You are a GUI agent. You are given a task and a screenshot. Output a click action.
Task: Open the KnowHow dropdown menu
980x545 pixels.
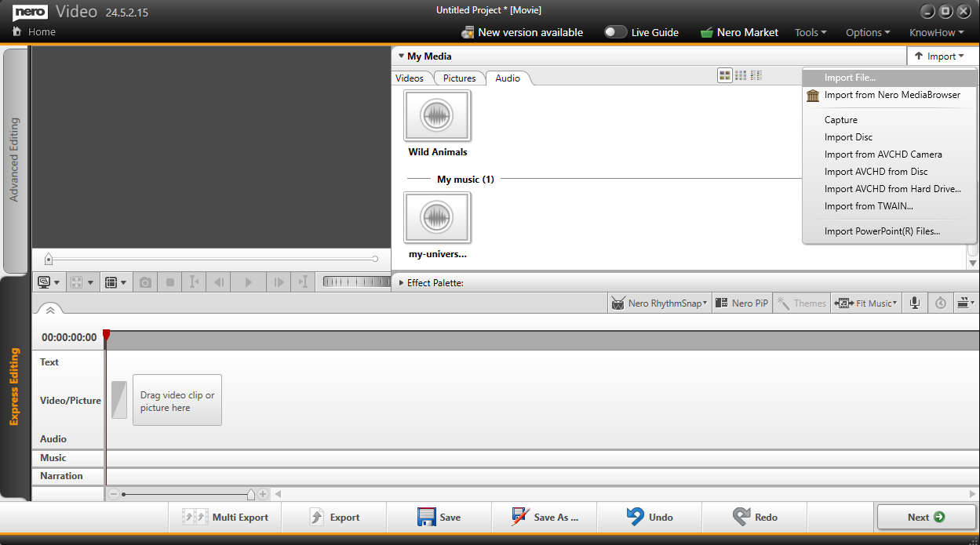click(937, 32)
